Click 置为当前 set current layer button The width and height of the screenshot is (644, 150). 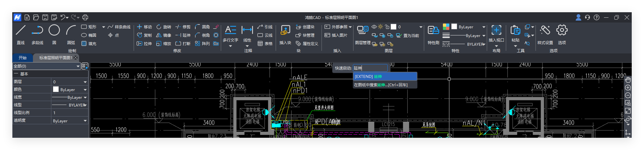pyautogui.click(x=408, y=36)
